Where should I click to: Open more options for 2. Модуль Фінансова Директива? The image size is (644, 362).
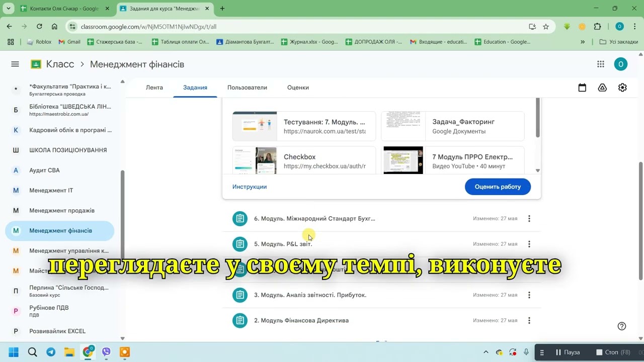pos(529,321)
